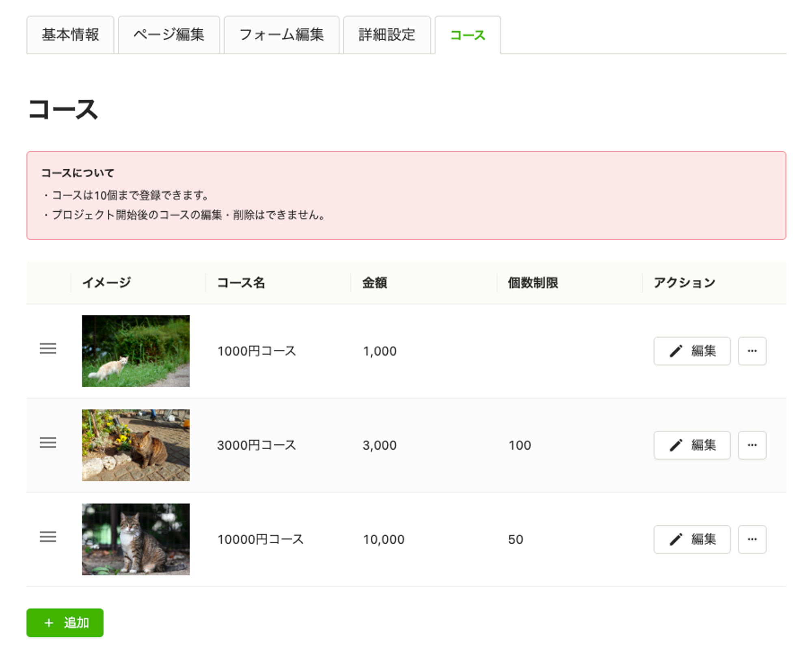Click the brown cat by flowers thumbnail

pos(136,445)
